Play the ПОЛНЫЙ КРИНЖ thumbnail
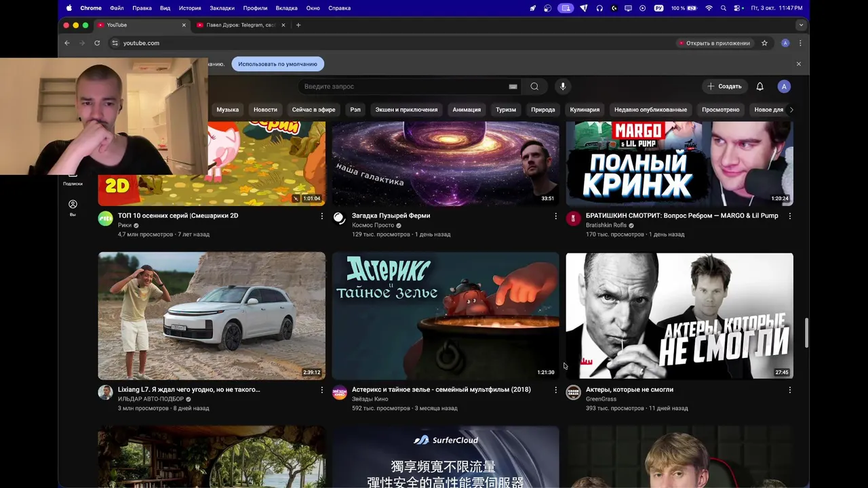Viewport: 868px width, 488px height. 679,163
